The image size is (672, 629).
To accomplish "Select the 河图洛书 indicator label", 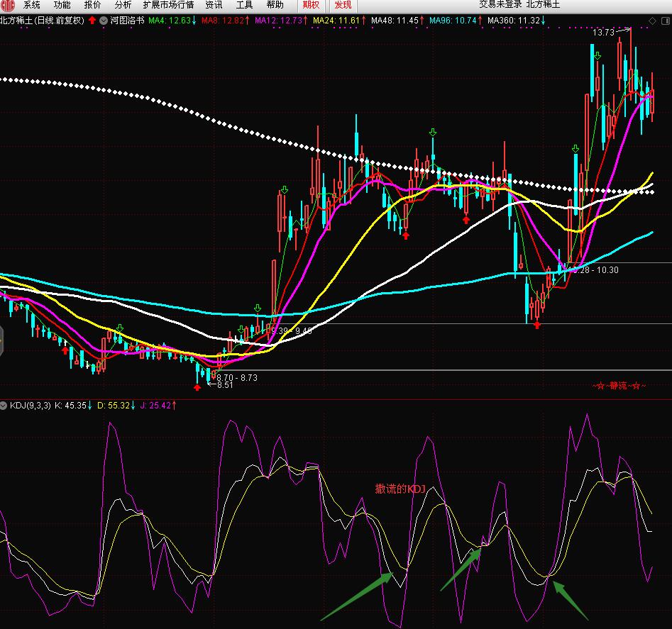I will coord(128,21).
